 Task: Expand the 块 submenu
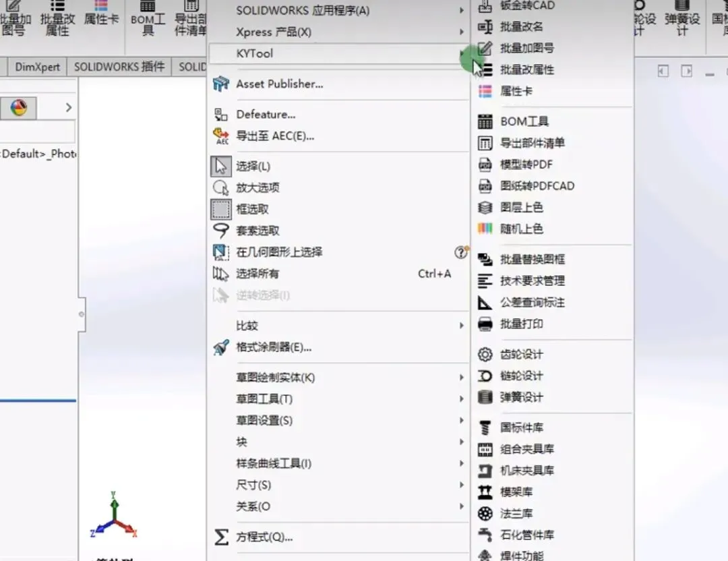click(x=339, y=442)
